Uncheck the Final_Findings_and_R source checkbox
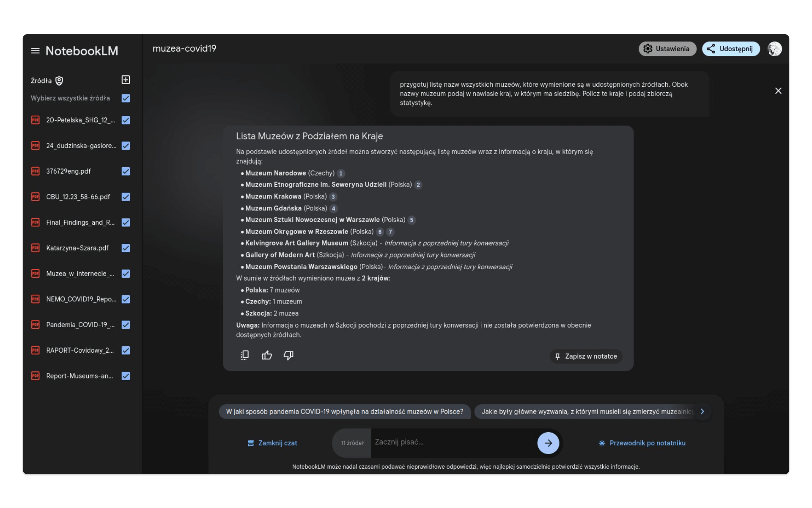This screenshot has height=508, width=812. click(x=126, y=222)
